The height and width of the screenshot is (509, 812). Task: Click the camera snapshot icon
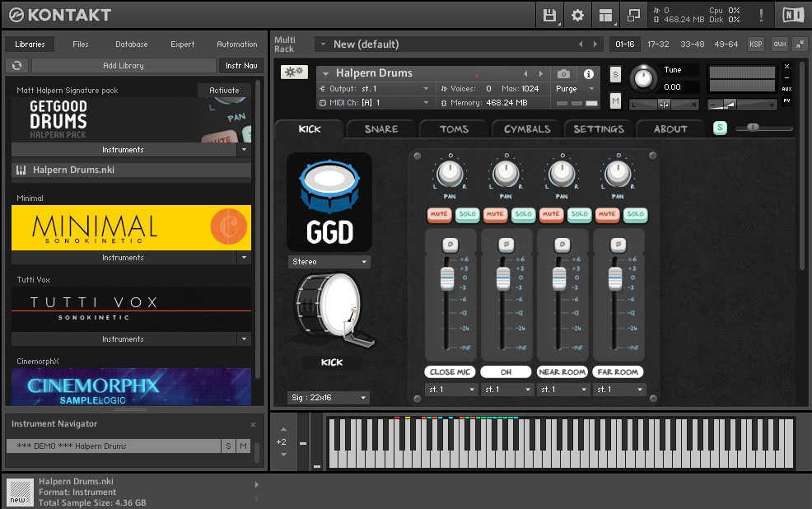tap(563, 73)
